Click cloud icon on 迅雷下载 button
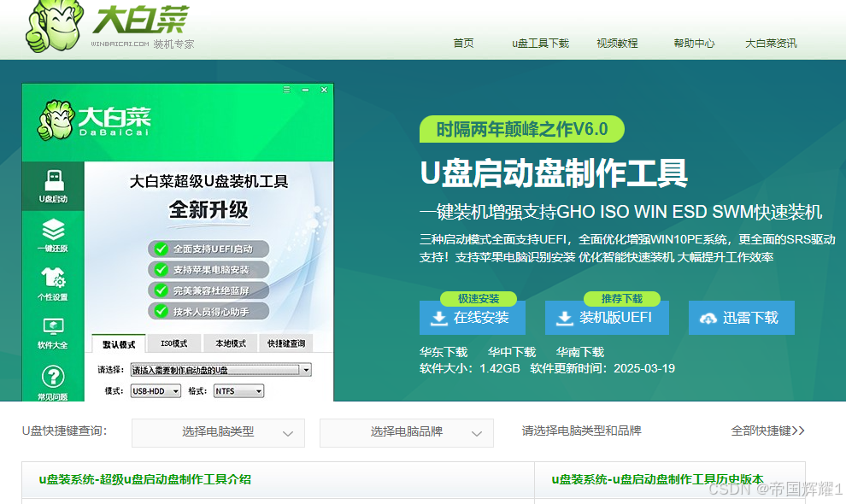The width and height of the screenshot is (846, 504). [x=708, y=319]
